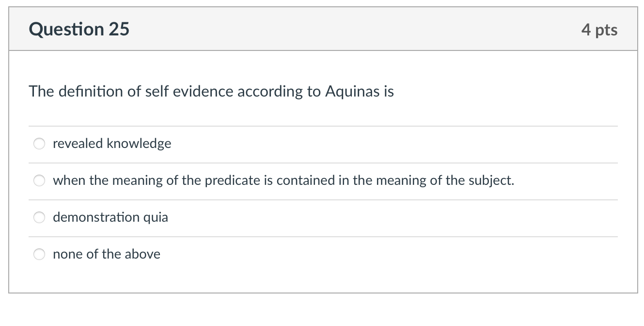Click the text "demonstration quia"

110,217
